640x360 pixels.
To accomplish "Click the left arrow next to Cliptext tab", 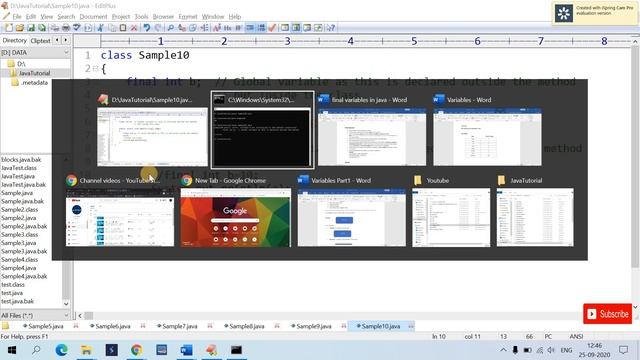I will [x=57, y=40].
